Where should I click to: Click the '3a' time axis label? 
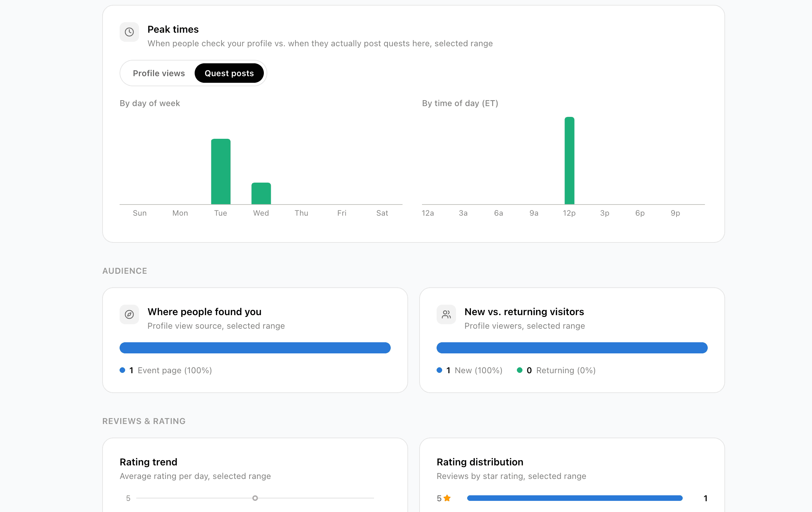pos(463,213)
